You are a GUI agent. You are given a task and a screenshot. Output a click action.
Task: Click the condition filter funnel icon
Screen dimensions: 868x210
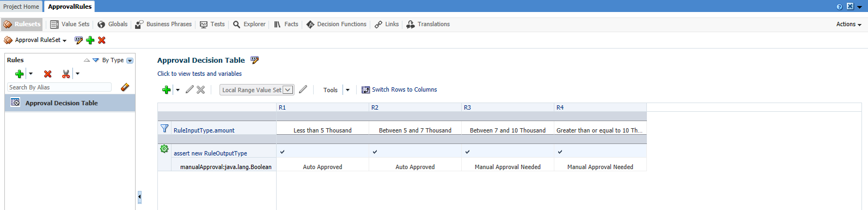point(164,128)
